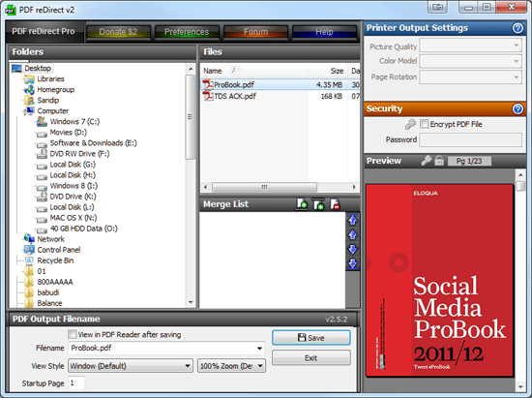
Task: Select the babudi folder
Action: point(48,292)
